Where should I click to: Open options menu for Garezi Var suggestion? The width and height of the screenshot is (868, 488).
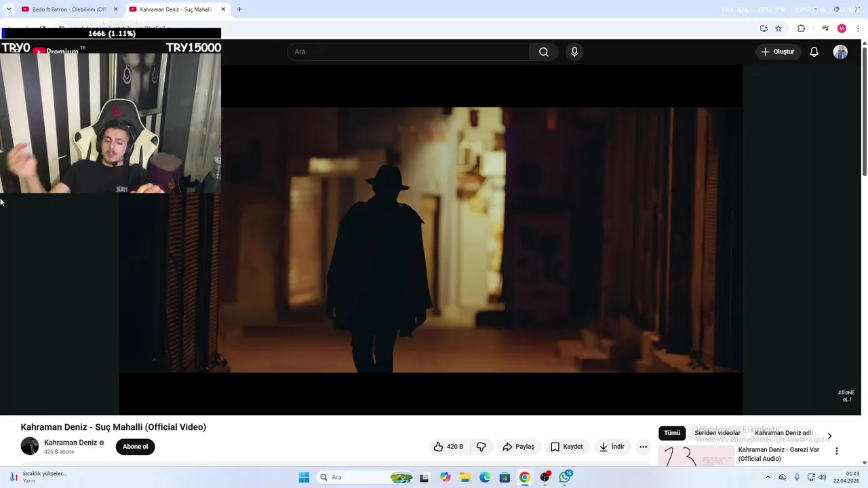pyautogui.click(x=836, y=451)
